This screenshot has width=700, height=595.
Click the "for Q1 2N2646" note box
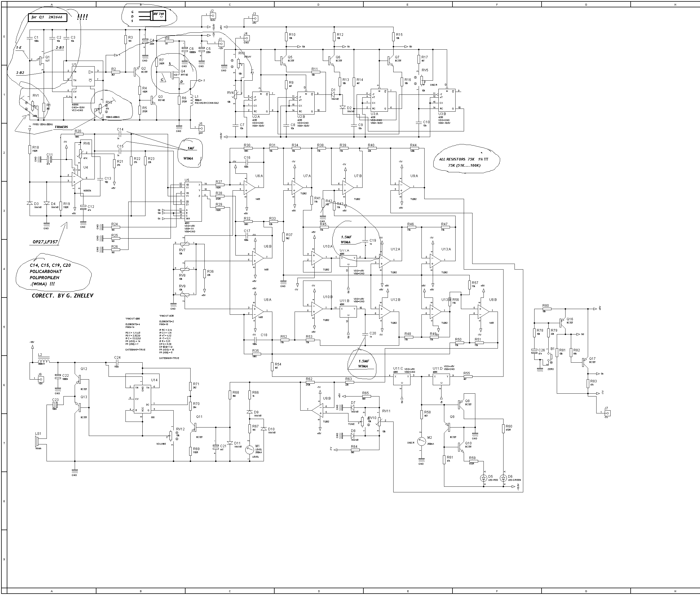(47, 17)
